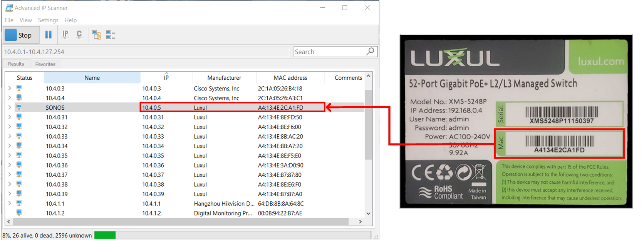Select MAC address 2C:1A:05:26:B4:18
The width and height of the screenshot is (644, 241).
(x=280, y=89)
